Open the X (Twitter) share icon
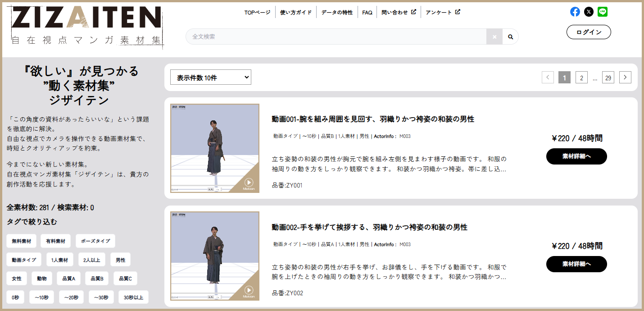 point(589,11)
